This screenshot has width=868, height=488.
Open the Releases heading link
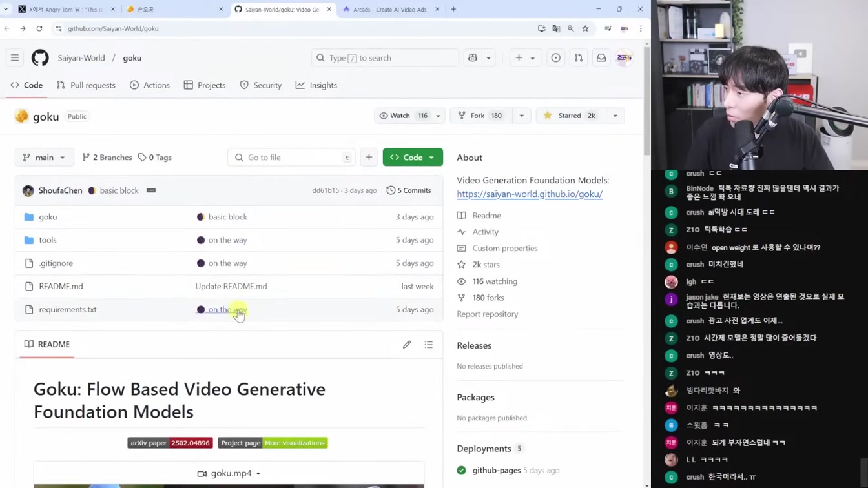[x=474, y=345]
